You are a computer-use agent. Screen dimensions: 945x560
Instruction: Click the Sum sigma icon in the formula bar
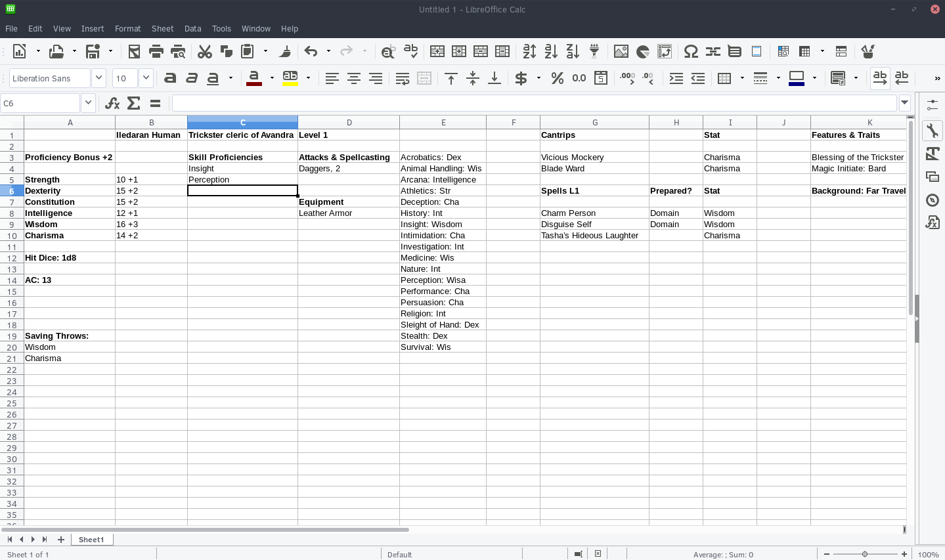tap(134, 103)
